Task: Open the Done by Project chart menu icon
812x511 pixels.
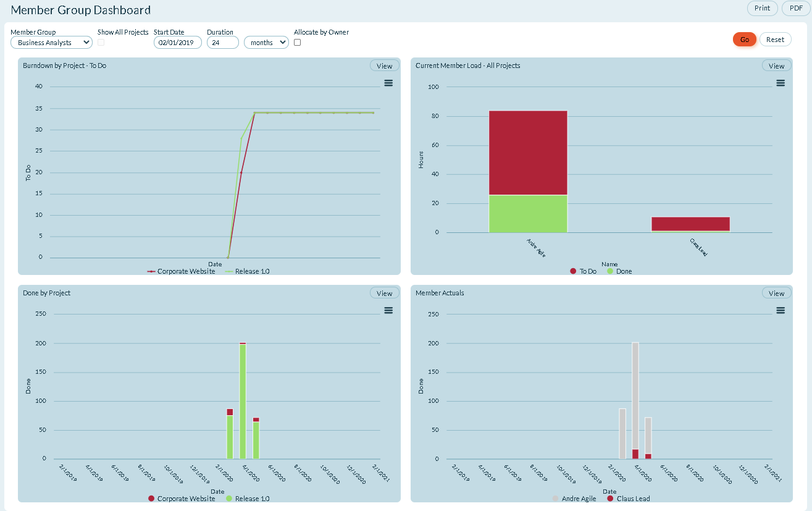Action: pyautogui.click(x=388, y=310)
